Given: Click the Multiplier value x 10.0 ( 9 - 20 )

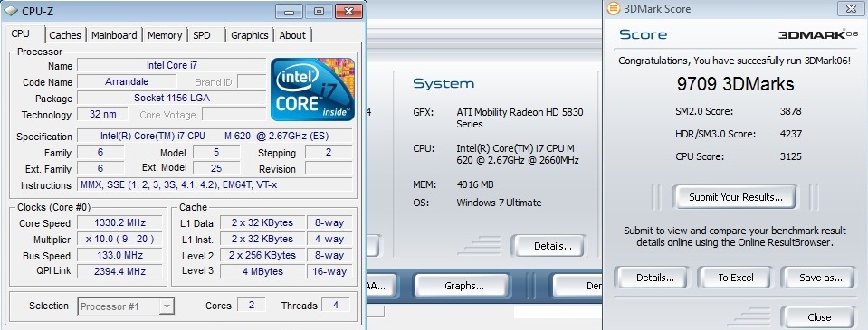Looking at the screenshot, I should click(x=119, y=239).
